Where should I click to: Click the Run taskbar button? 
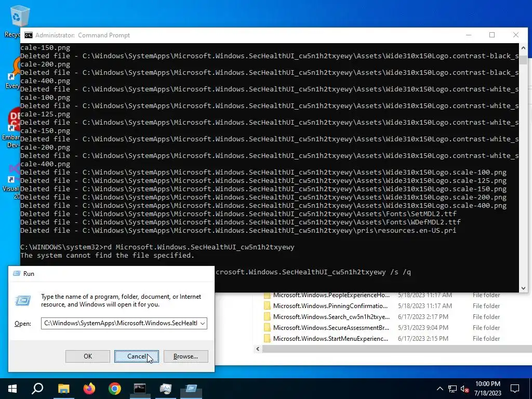[x=191, y=389]
